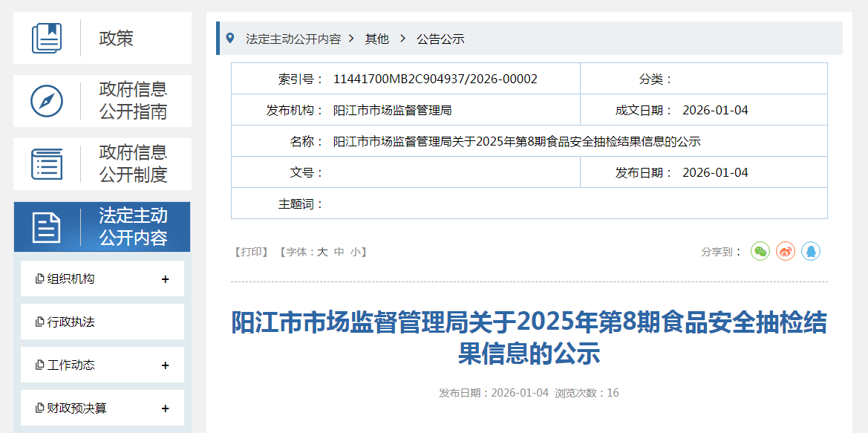Viewport: 868px width, 433px height.
Task: Click the document icon beside 法定主动公开内容
Action: [x=48, y=227]
